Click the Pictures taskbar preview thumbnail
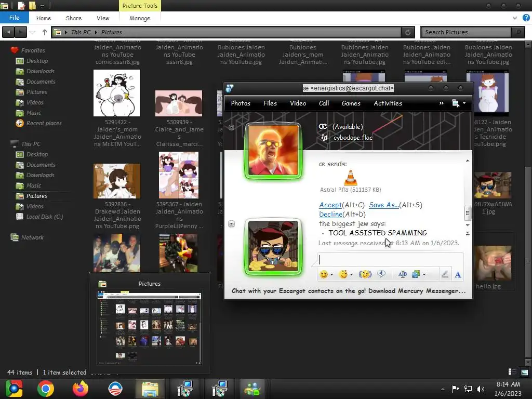The width and height of the screenshot is (532, 399). click(149, 328)
